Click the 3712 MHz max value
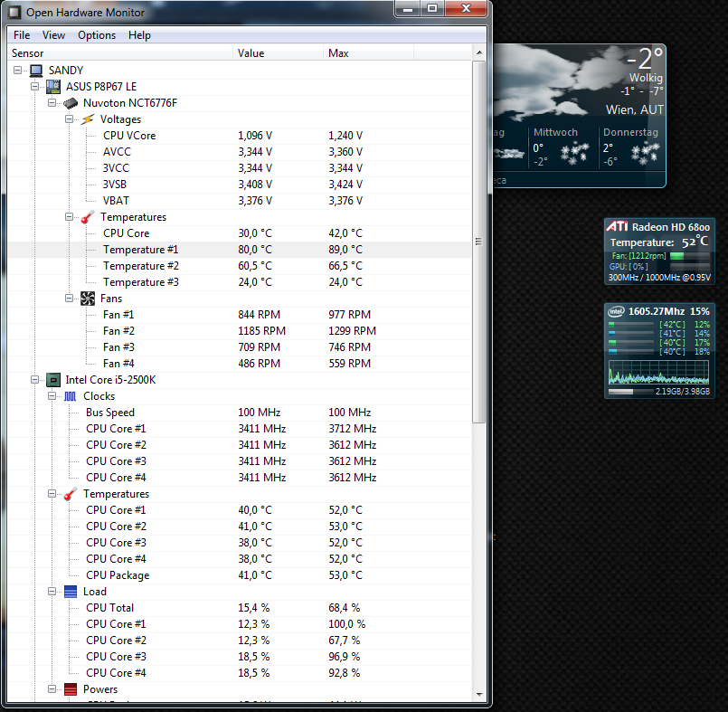The image size is (728, 712). pos(353,429)
